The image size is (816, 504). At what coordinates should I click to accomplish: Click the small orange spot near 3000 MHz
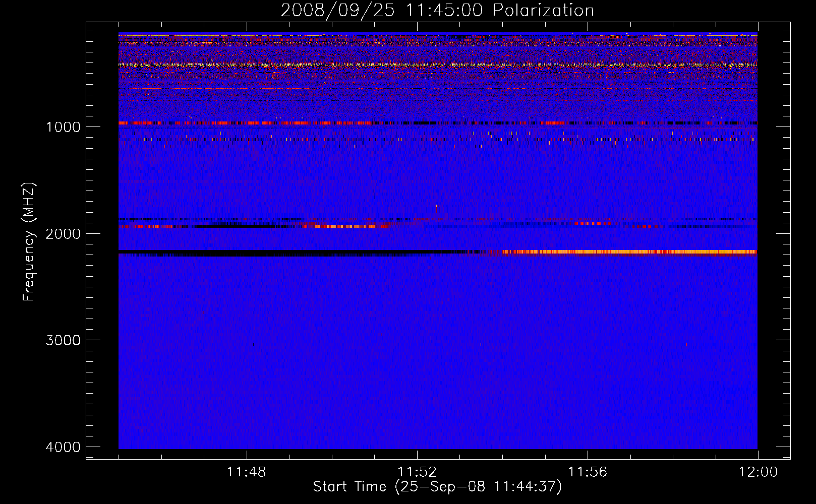pos(431,338)
